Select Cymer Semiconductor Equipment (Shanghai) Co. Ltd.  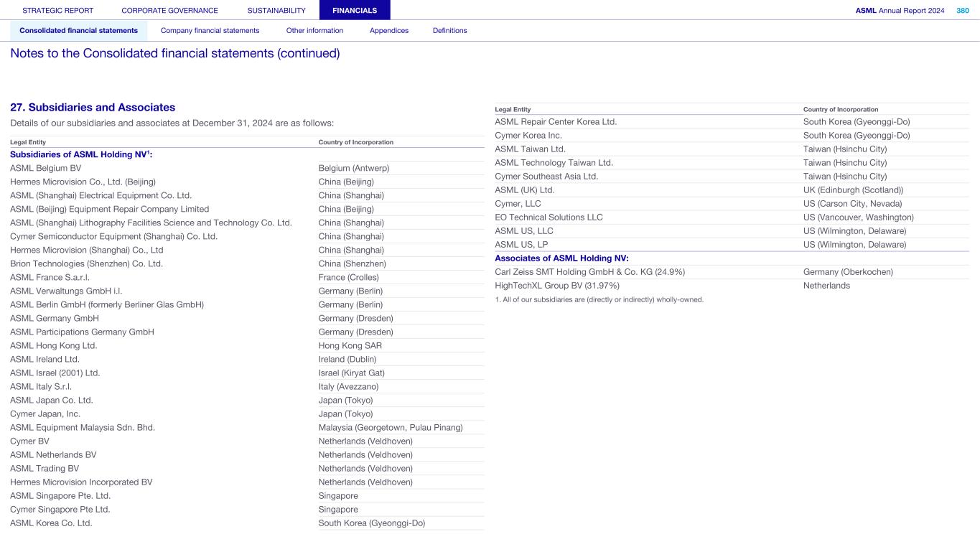tap(113, 236)
